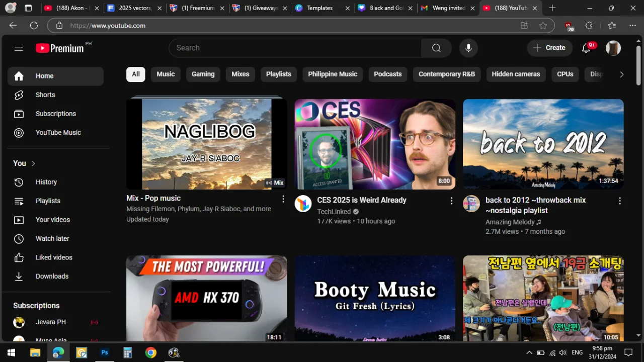Screen dimensions: 644x362
Task: Click the YouTube Premium logo
Action: 60,48
